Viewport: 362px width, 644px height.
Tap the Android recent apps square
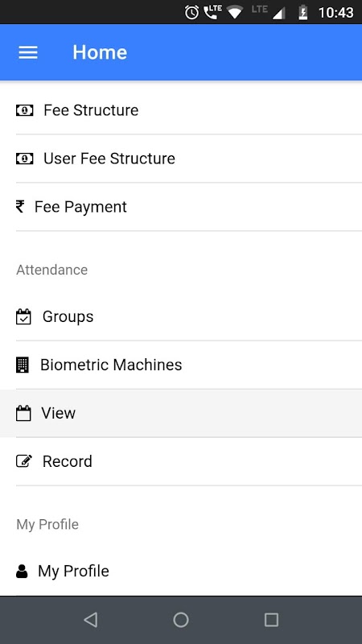click(x=271, y=620)
